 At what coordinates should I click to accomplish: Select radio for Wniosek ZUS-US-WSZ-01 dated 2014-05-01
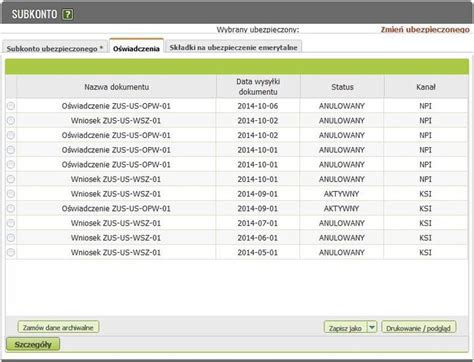coord(11,253)
